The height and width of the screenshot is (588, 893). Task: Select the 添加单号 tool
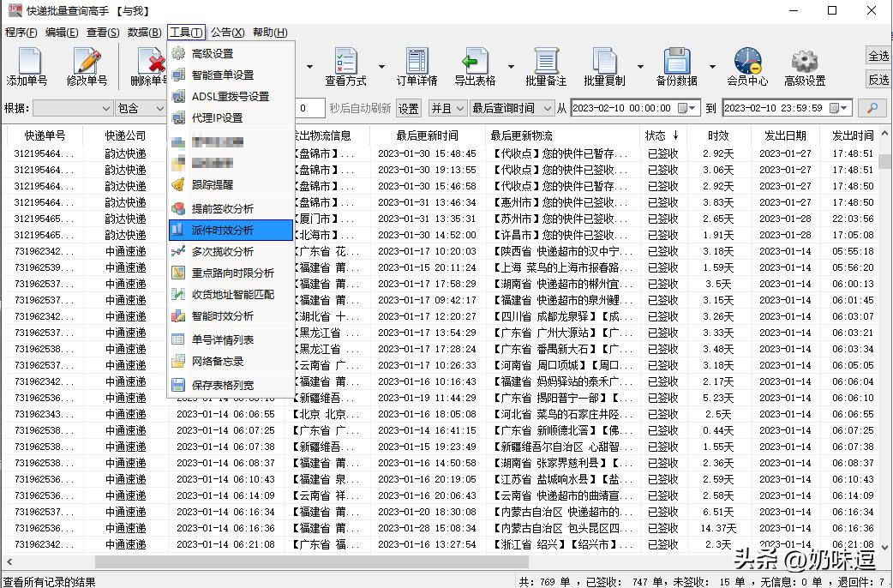click(x=28, y=66)
